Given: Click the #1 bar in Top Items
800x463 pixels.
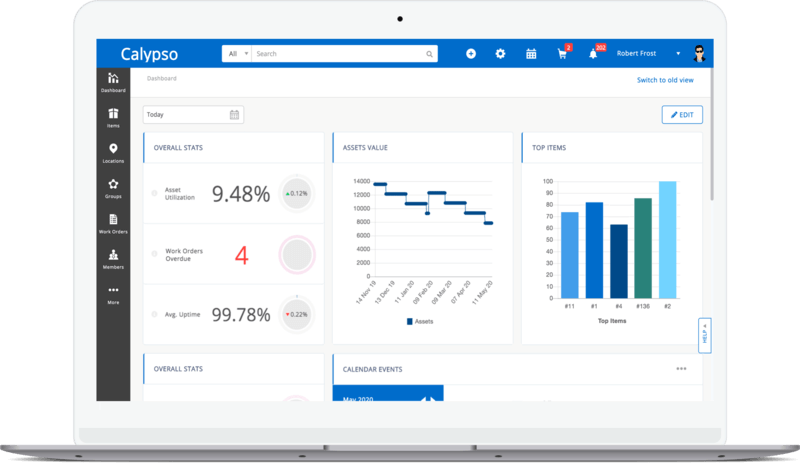Looking at the screenshot, I should coord(594,250).
